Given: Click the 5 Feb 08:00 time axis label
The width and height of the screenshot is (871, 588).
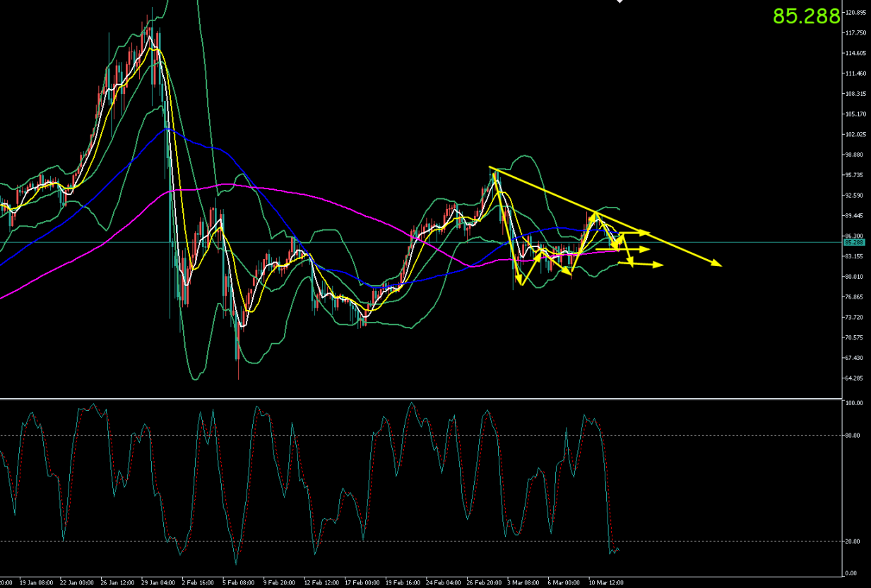Looking at the screenshot, I should pos(239,583).
